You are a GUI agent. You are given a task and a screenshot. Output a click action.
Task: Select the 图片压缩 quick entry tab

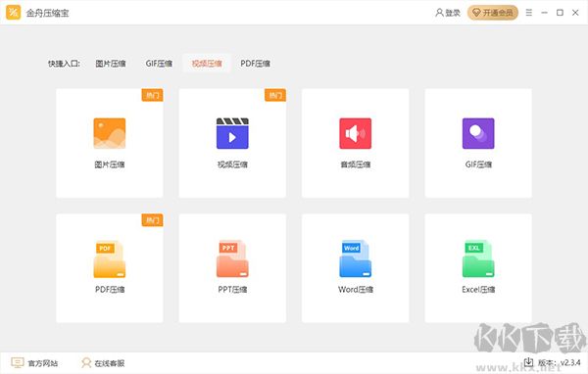coord(111,64)
